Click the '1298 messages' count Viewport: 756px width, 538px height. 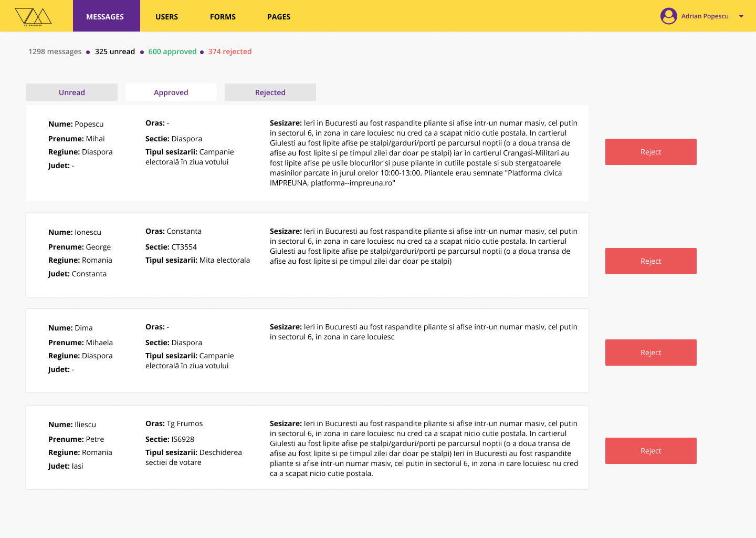tap(55, 51)
